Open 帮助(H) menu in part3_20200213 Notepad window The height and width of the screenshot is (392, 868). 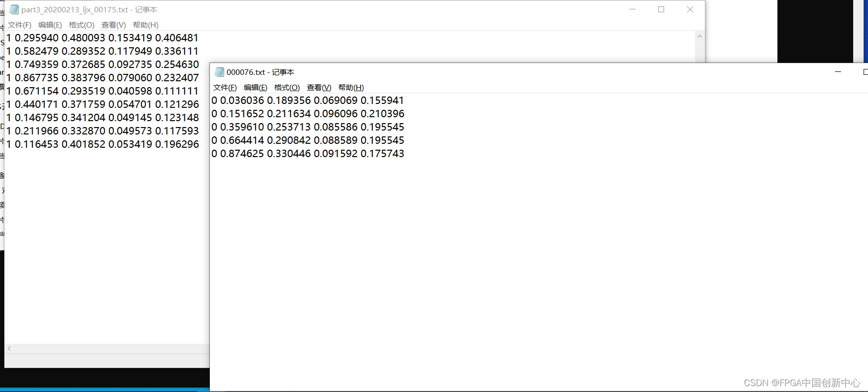point(146,25)
